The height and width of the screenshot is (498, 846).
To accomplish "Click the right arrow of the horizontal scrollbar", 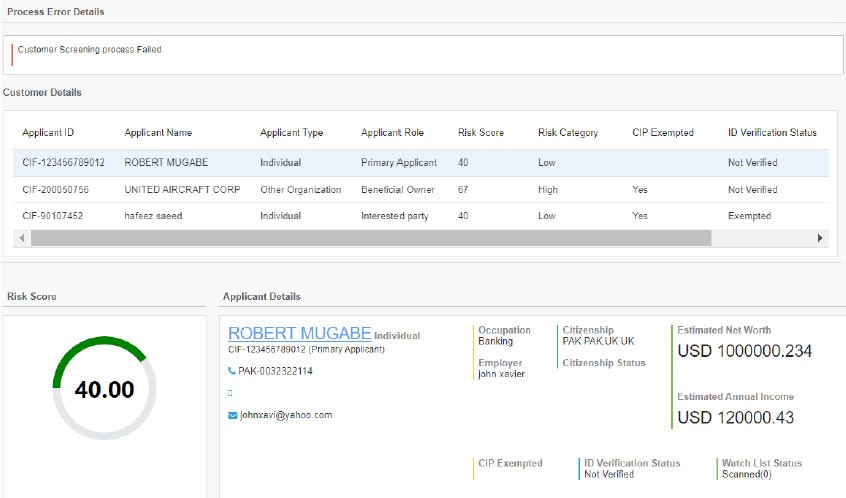I will point(820,238).
